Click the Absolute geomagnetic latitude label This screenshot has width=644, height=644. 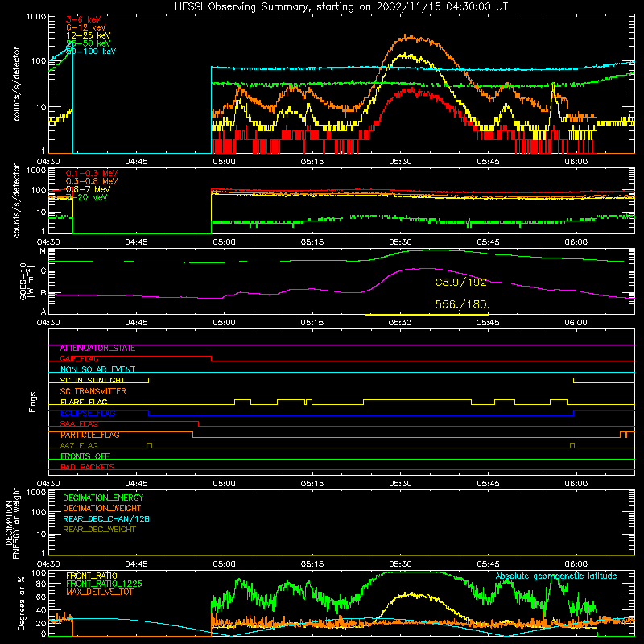coord(556,576)
